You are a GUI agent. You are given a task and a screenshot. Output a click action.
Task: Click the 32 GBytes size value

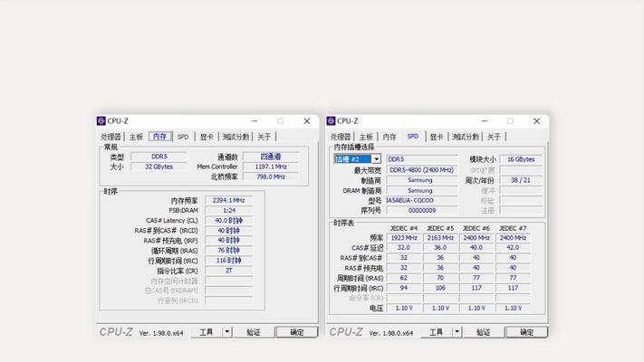pyautogui.click(x=159, y=167)
